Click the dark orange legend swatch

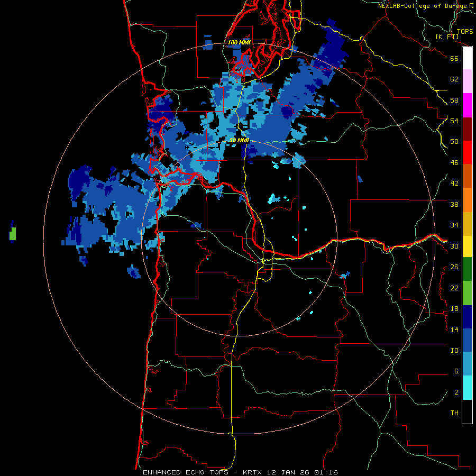(x=467, y=176)
